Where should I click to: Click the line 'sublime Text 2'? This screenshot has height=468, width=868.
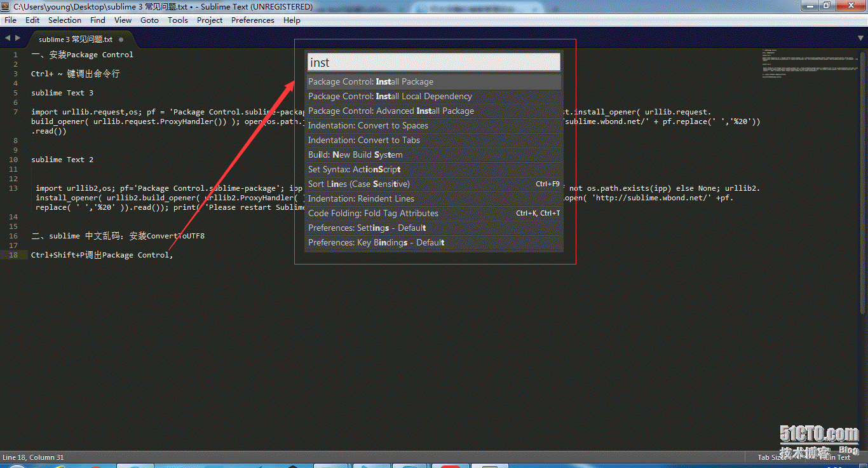click(62, 160)
